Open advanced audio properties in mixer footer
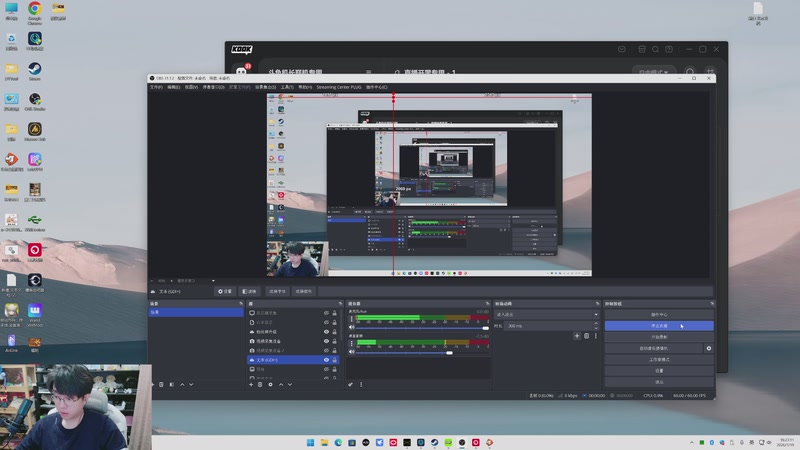This screenshot has width=800, height=450. (351, 385)
